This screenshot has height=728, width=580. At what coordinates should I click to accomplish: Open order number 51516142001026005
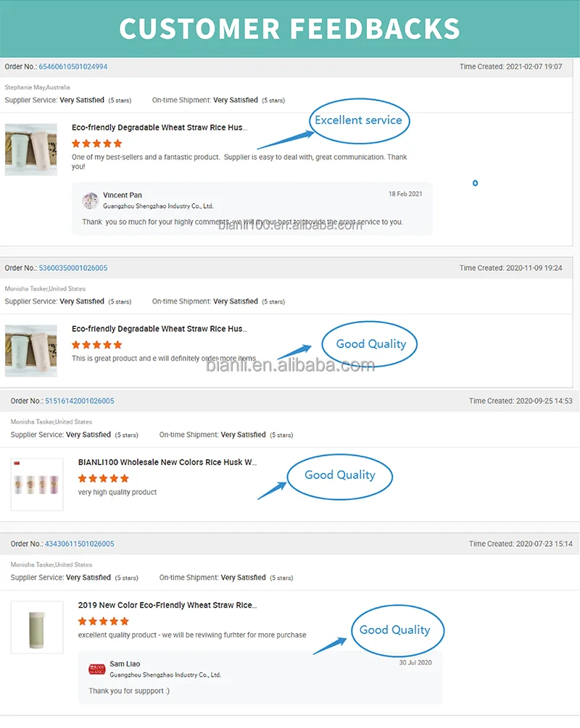point(79,401)
